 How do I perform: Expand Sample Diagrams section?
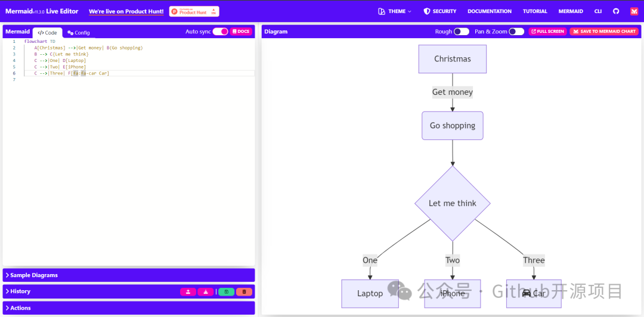(x=129, y=275)
